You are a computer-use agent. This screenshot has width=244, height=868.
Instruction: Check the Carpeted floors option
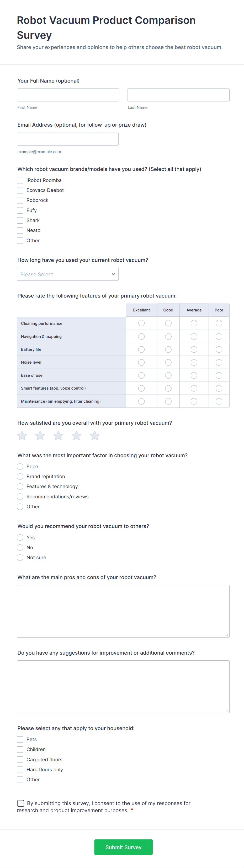pyautogui.click(x=20, y=759)
